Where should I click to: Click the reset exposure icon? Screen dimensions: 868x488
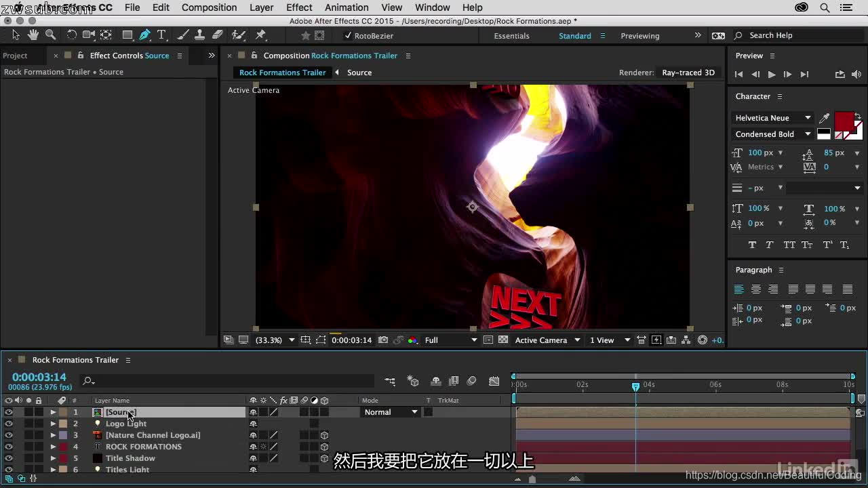click(703, 340)
